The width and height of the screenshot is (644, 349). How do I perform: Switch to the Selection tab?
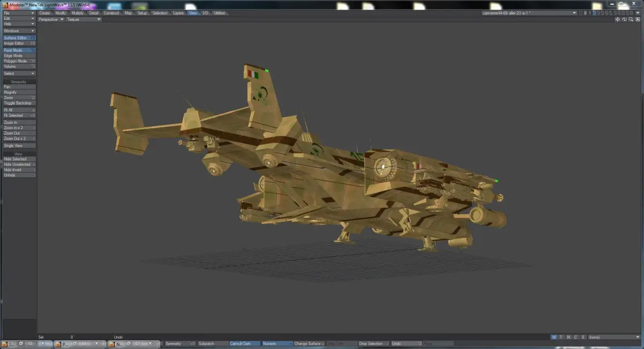160,13
